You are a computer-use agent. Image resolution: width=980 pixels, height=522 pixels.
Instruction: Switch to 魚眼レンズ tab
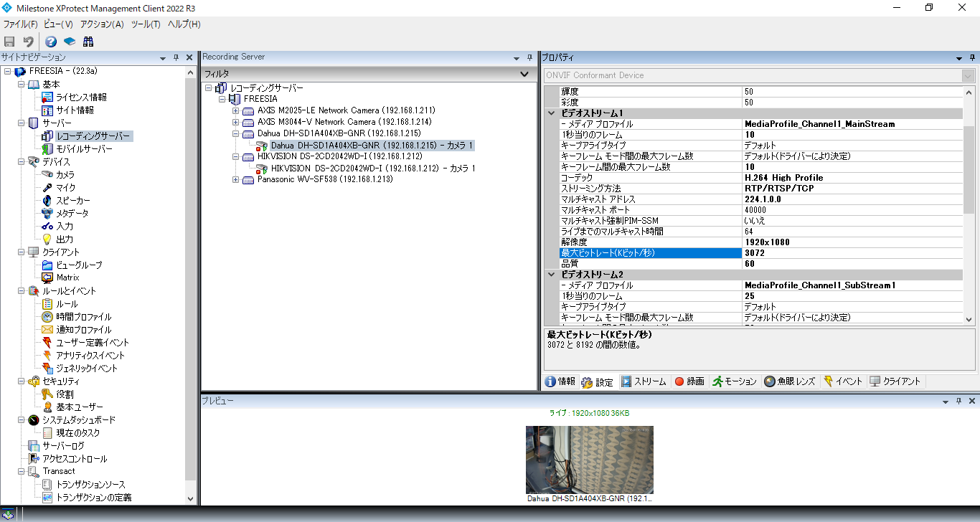pyautogui.click(x=790, y=381)
